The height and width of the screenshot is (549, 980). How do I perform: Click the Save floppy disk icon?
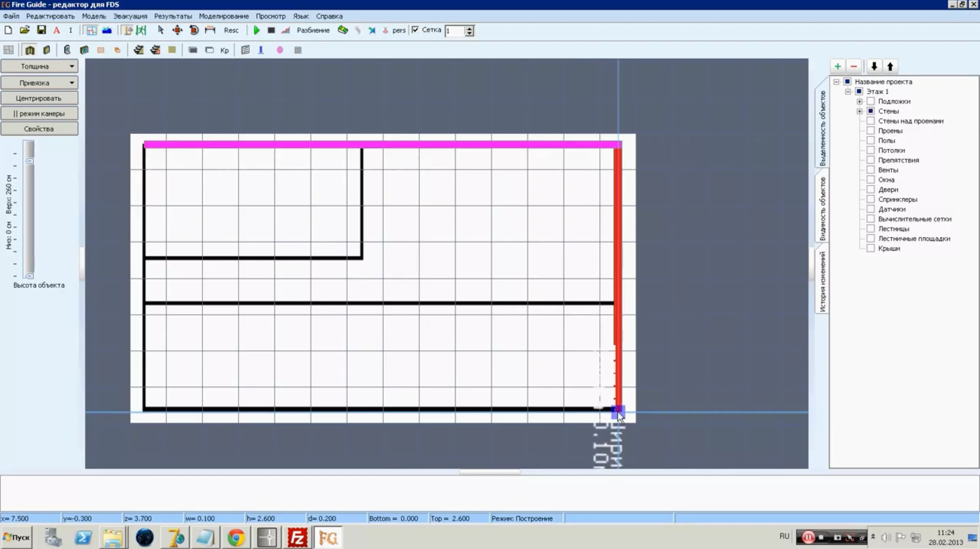(41, 30)
